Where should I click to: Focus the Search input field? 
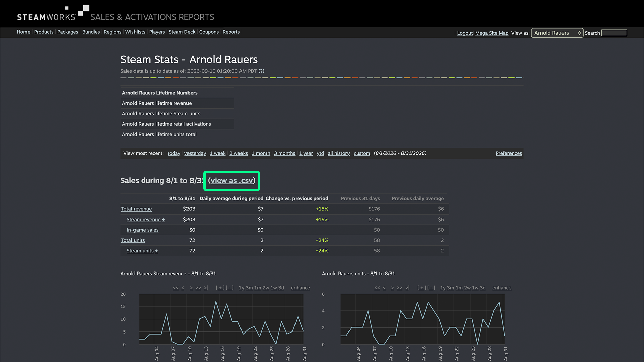click(x=614, y=33)
